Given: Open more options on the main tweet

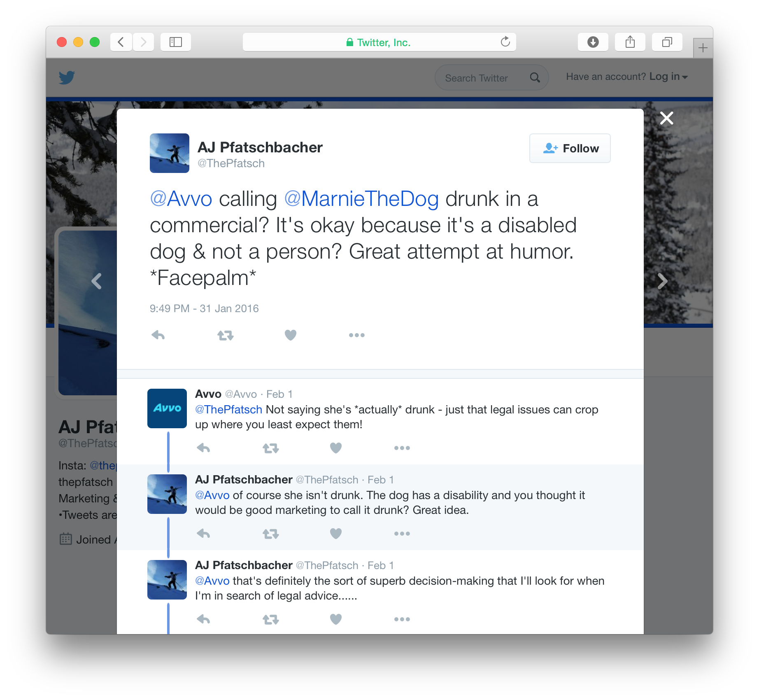Looking at the screenshot, I should (356, 335).
